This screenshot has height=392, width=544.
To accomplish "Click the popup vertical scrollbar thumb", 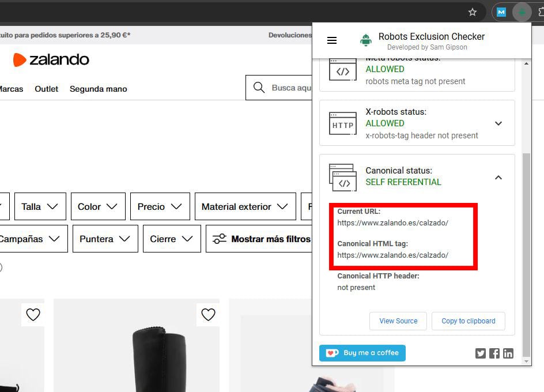I will (526, 254).
